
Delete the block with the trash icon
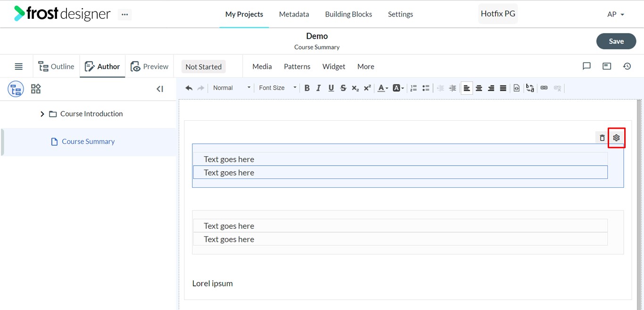click(602, 138)
